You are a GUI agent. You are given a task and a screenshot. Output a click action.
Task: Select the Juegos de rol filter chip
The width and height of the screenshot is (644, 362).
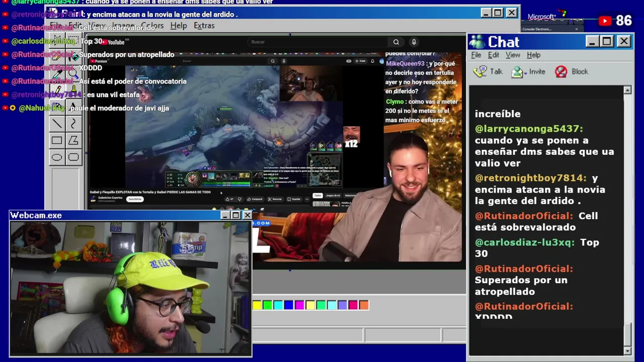333,196
